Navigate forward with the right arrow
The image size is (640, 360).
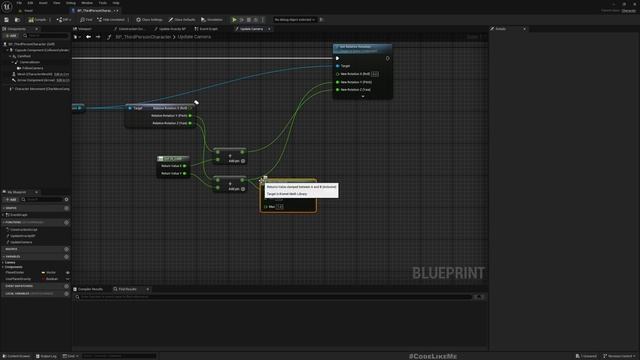pyautogui.click(x=98, y=37)
